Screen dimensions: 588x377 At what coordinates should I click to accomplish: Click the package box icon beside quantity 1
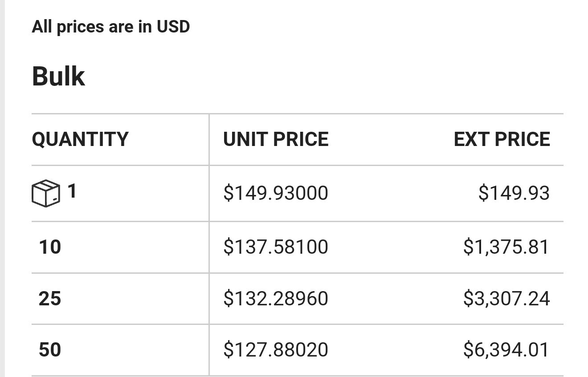[x=46, y=193]
